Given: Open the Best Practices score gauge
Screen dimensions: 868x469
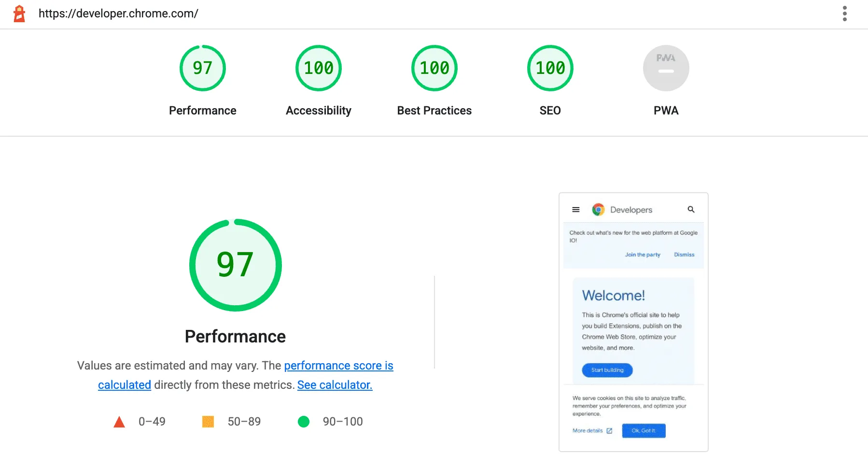Looking at the screenshot, I should coord(434,68).
